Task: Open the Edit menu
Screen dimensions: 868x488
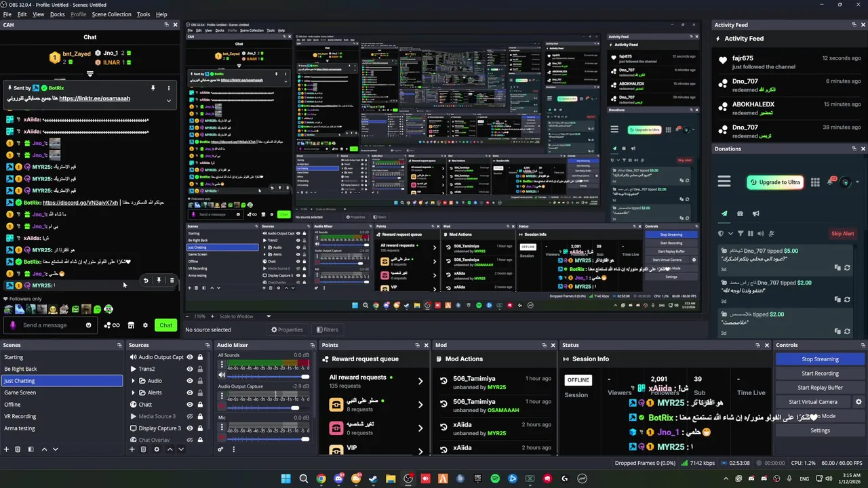Action: tap(22, 14)
